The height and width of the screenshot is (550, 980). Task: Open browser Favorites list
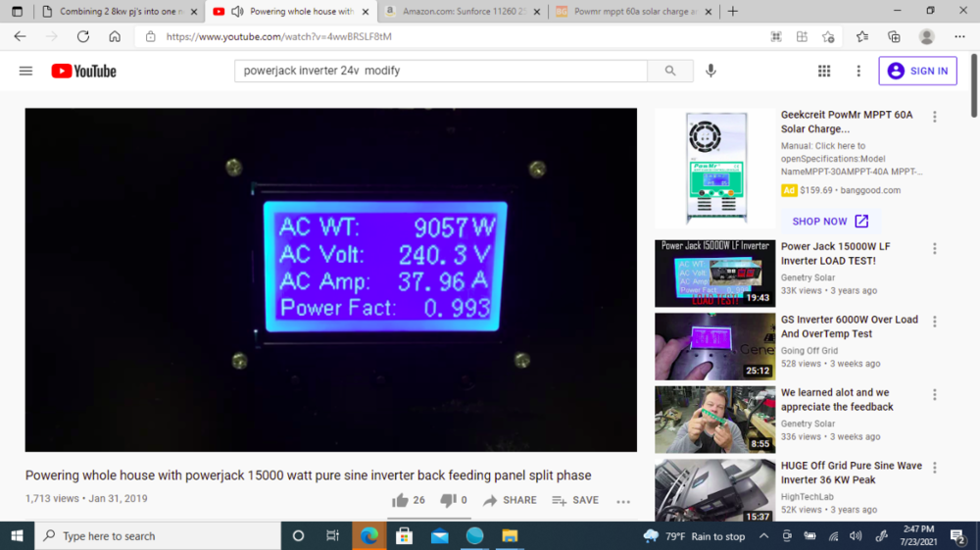pyautogui.click(x=862, y=37)
